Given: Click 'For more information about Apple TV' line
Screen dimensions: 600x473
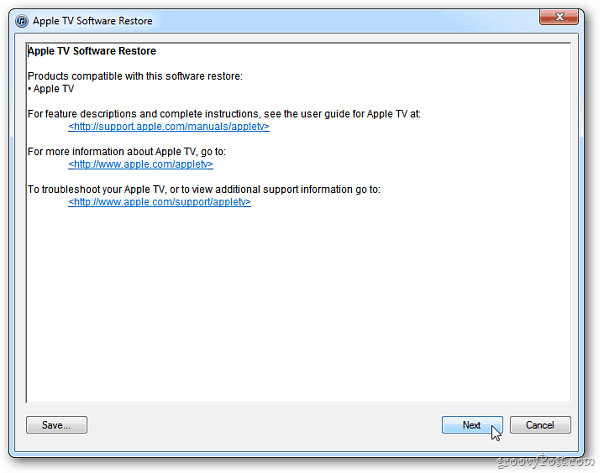Looking at the screenshot, I should (127, 152).
